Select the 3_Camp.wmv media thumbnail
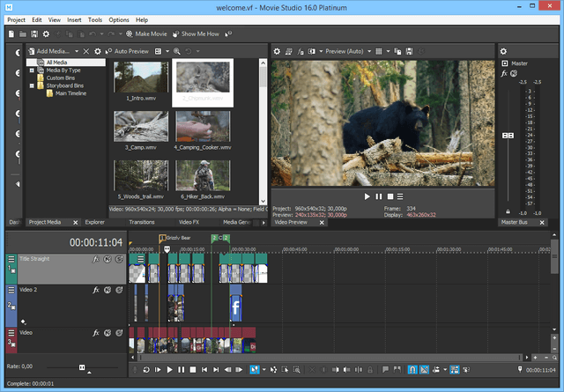564x392 pixels. 140,127
